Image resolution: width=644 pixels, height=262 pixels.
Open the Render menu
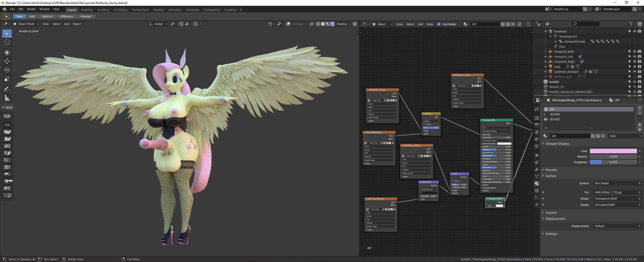pos(31,9)
